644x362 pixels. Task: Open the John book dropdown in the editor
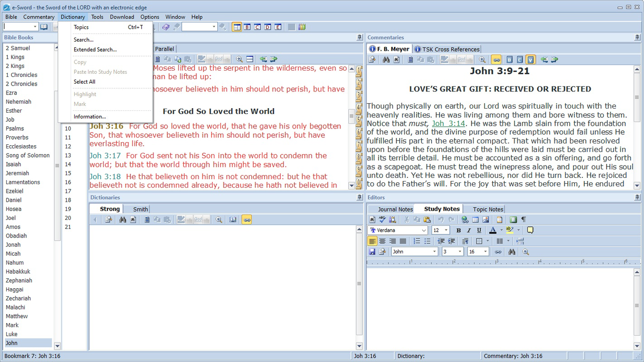point(434,252)
